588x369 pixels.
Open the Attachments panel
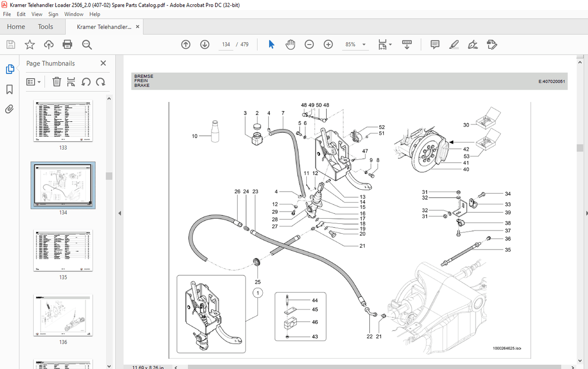(10, 109)
